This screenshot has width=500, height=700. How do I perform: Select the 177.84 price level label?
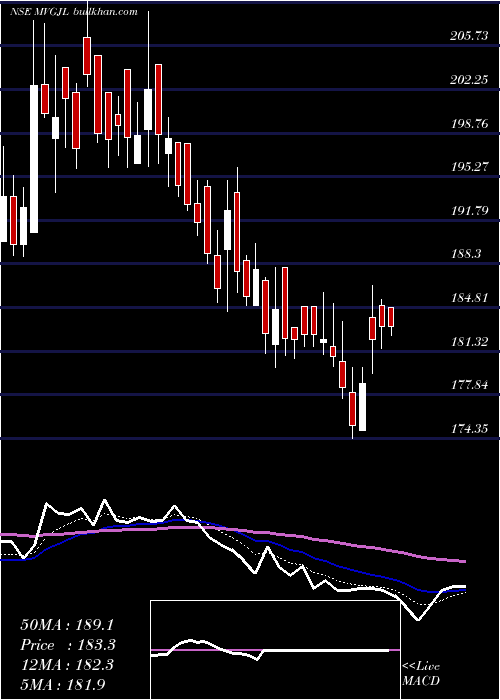click(x=469, y=385)
